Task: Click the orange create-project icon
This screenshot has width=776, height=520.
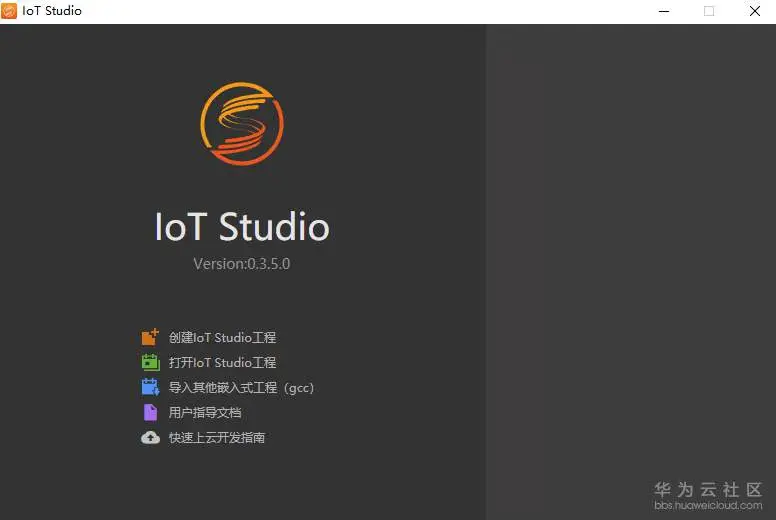Action: pos(150,337)
